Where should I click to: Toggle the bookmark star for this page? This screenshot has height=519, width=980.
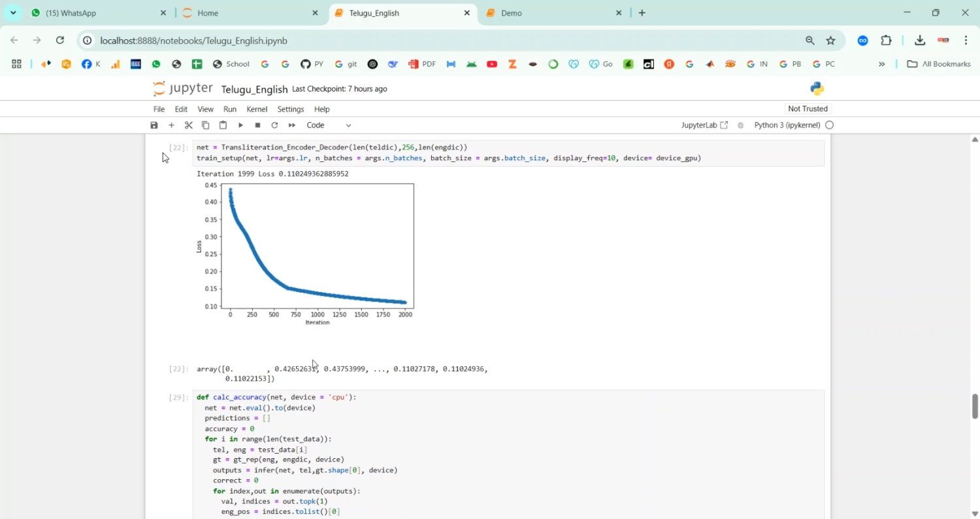coord(830,41)
